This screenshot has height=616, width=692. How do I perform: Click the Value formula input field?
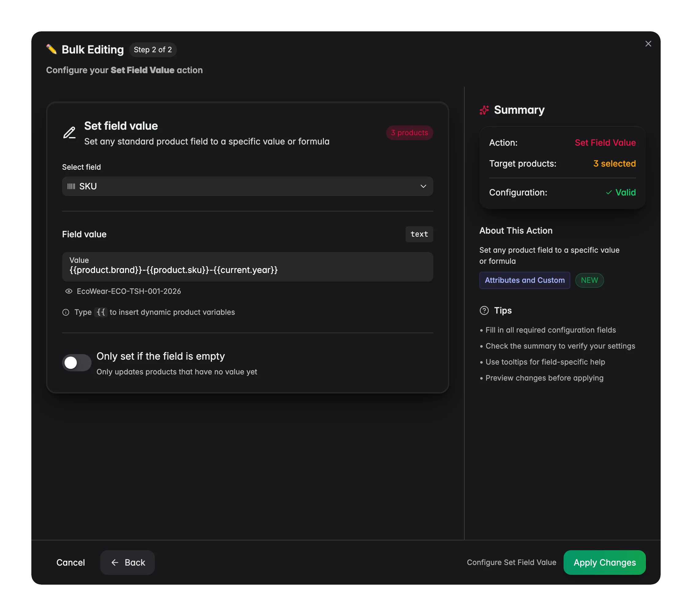click(x=247, y=267)
